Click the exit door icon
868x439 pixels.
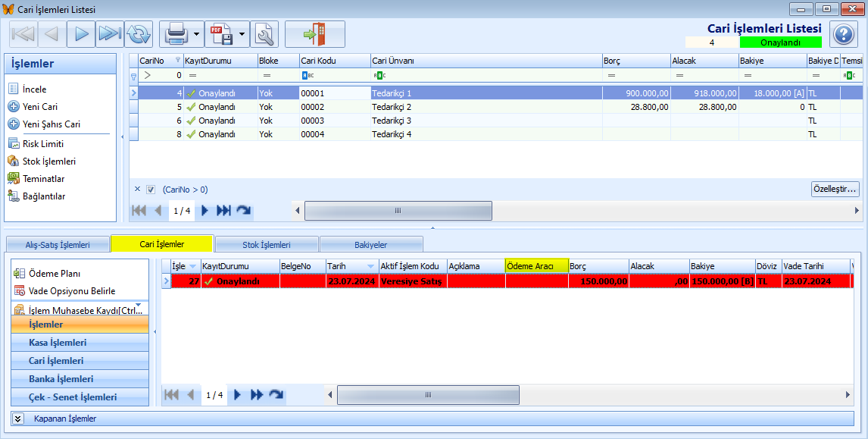[x=315, y=34]
